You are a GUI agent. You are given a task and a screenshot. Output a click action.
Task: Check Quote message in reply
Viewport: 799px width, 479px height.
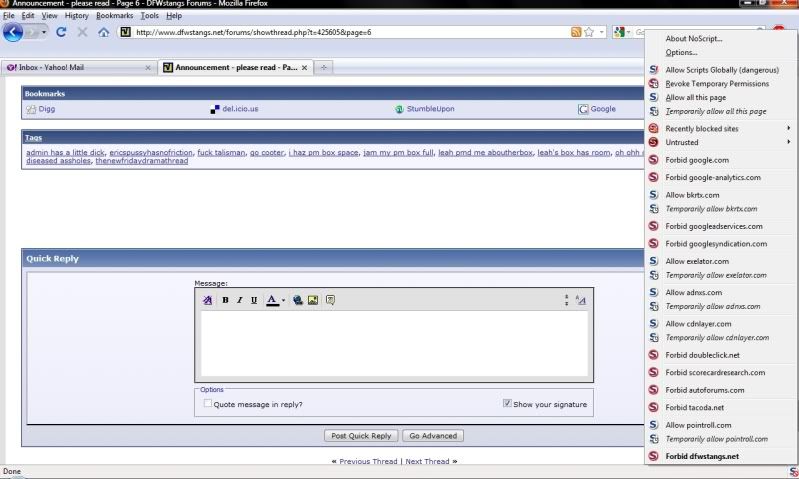coord(208,404)
